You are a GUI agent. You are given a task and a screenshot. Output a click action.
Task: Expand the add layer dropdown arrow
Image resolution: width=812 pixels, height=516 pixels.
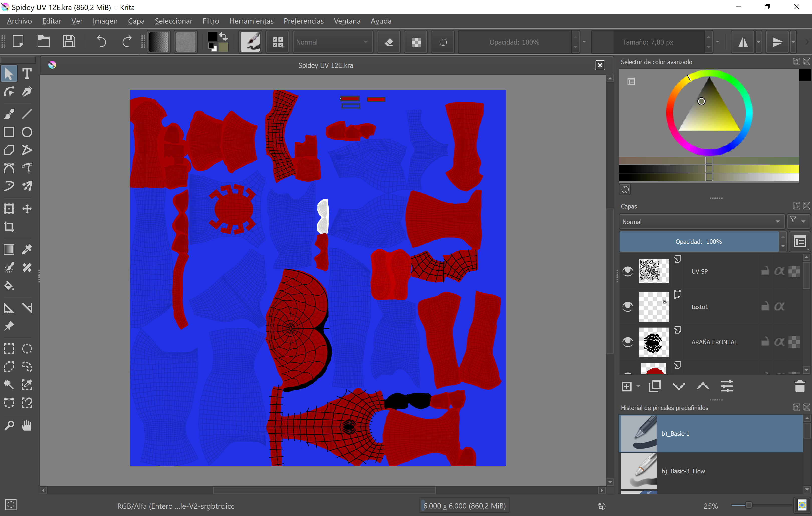click(x=638, y=386)
